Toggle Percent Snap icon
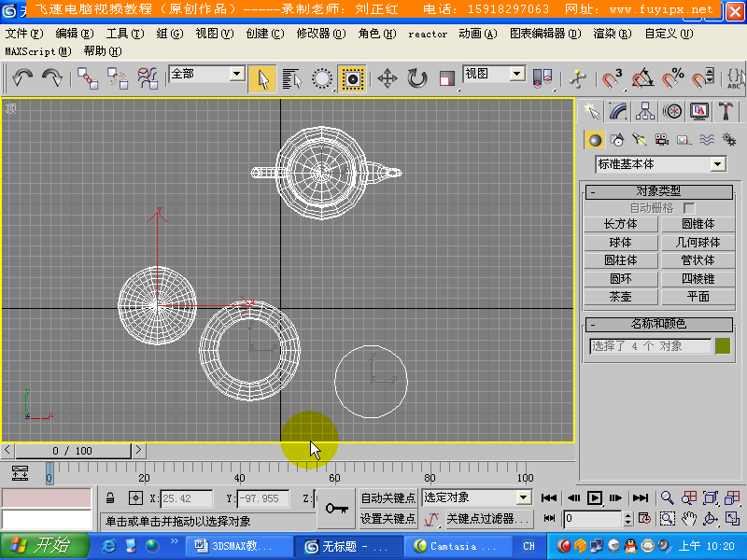Viewport: 747px width, 560px height. [x=672, y=78]
